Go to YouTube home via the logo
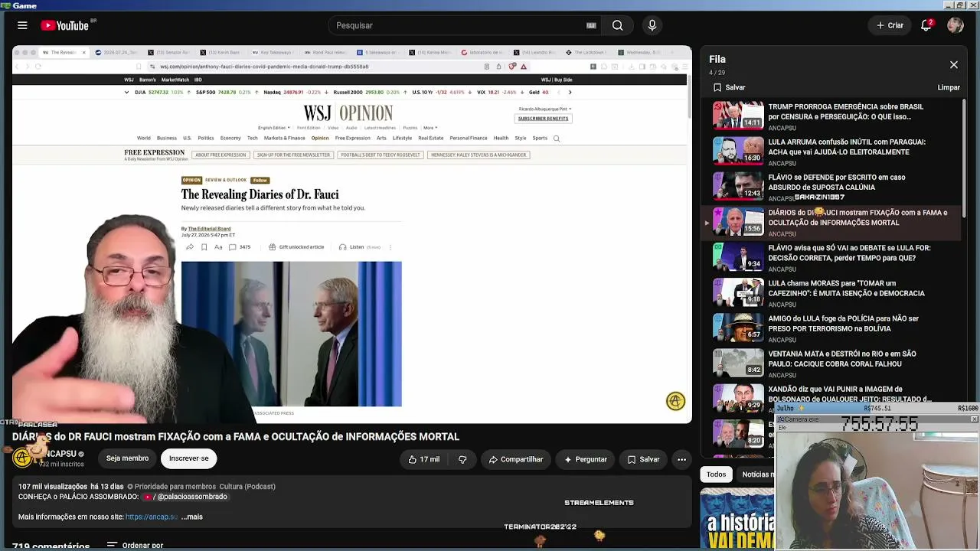 (x=64, y=25)
